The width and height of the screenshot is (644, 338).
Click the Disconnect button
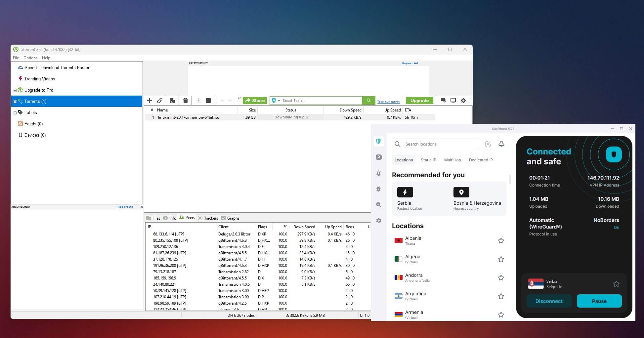click(x=549, y=301)
